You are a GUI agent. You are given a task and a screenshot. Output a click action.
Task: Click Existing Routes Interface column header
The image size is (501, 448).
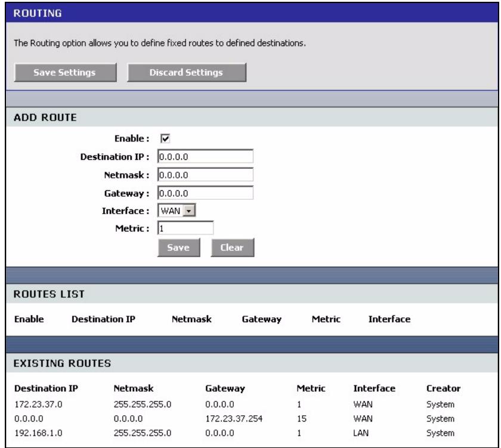tap(374, 388)
